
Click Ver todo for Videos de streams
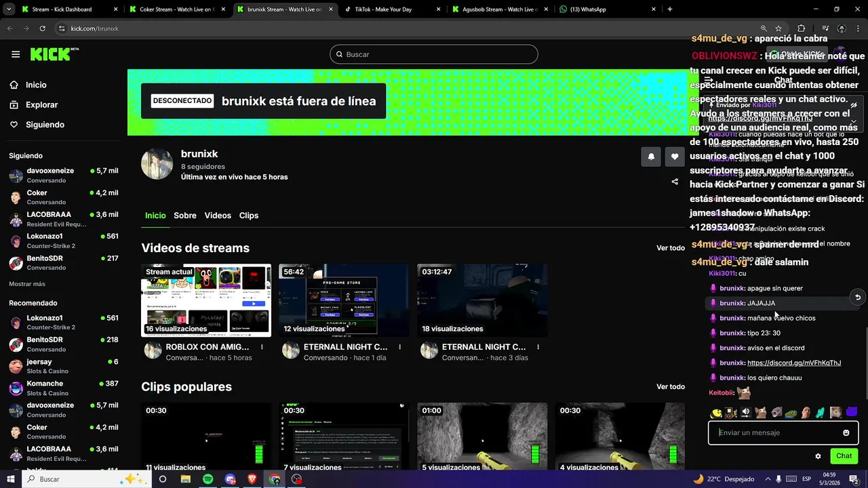(671, 248)
